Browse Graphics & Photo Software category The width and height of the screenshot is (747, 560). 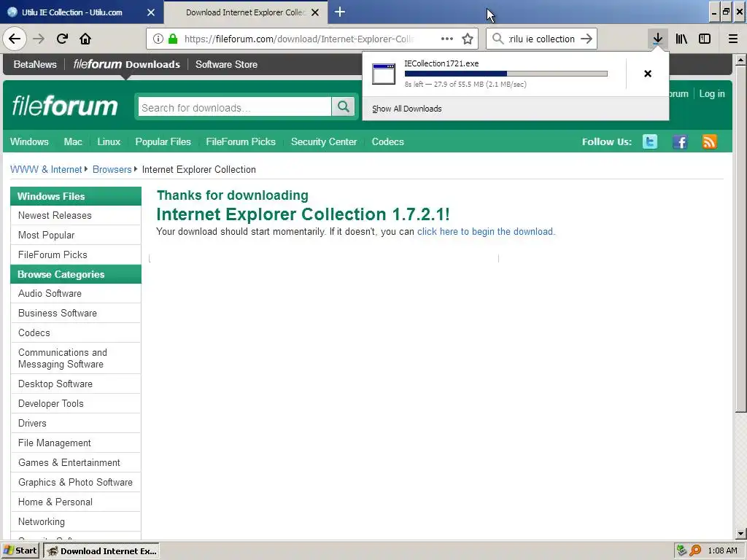76,482
